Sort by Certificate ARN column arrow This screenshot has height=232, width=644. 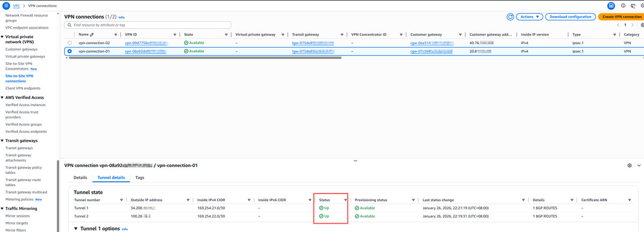click(x=630, y=200)
